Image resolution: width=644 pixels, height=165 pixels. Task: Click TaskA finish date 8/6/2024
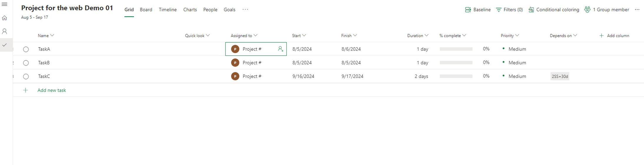click(351, 49)
